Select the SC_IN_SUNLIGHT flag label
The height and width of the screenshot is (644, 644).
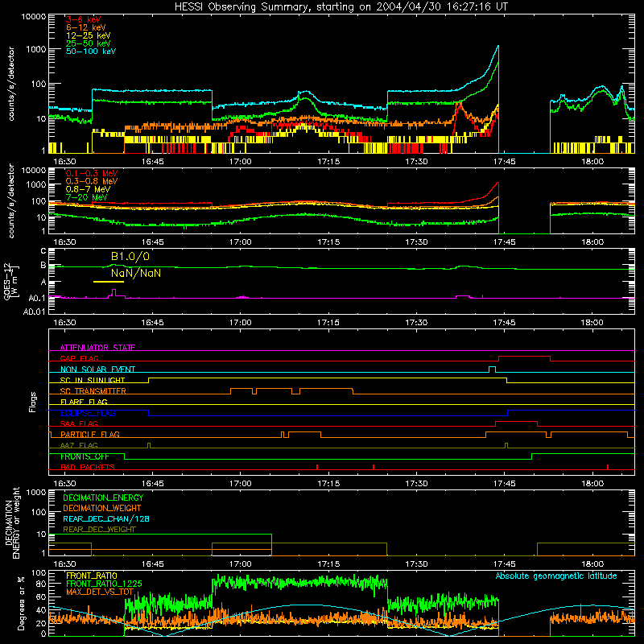coord(93,380)
